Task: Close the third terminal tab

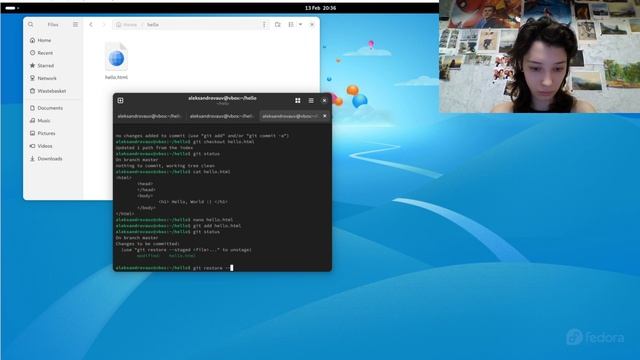Action: pos(325,116)
